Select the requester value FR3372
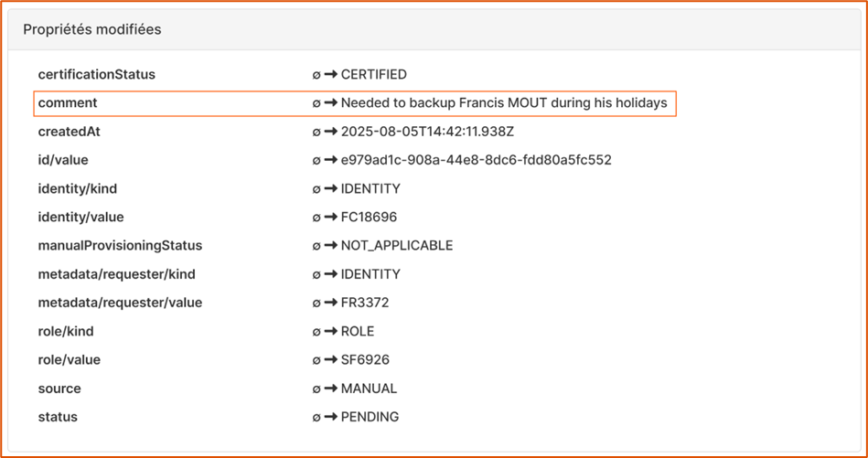 click(x=365, y=303)
